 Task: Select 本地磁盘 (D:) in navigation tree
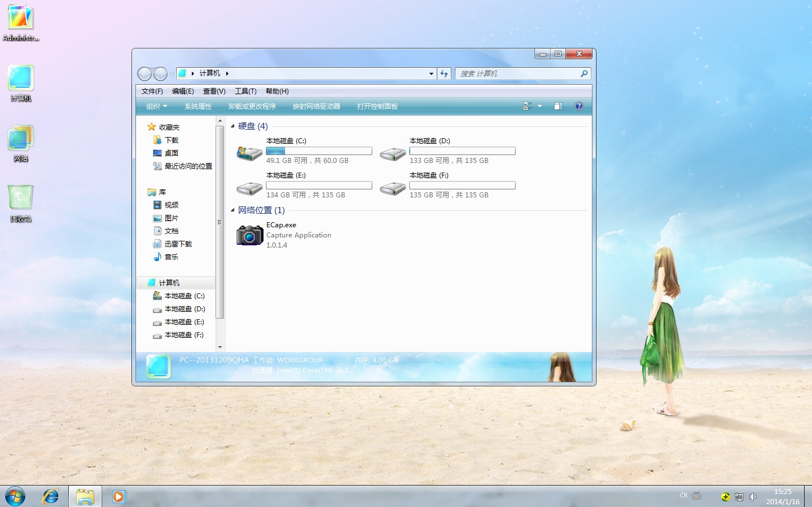point(179,308)
